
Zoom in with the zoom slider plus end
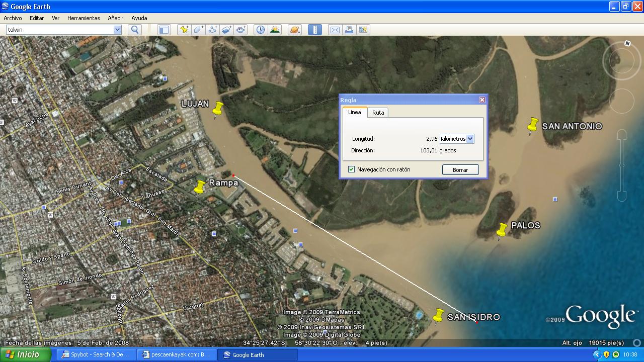[622, 134]
